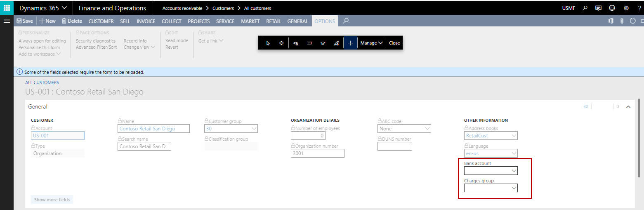
Task: Open the search magnifier in the top black bar
Action: pyautogui.click(x=585, y=8)
